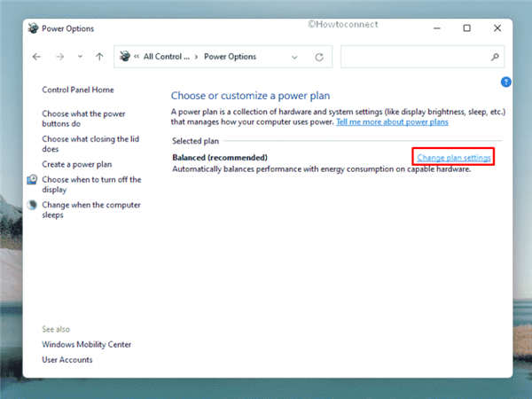Minimize the Power Options window
Screen dimensions: 532x399
coord(437,28)
